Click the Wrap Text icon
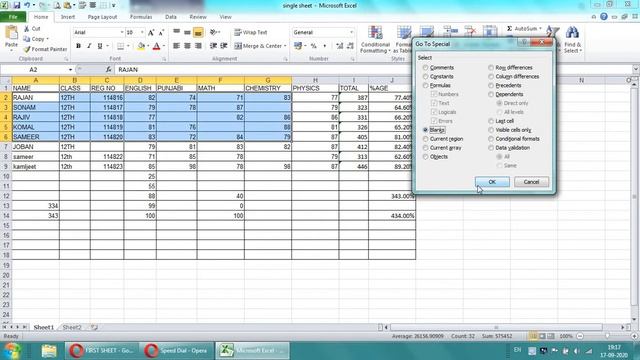640x360 pixels. tap(238, 32)
